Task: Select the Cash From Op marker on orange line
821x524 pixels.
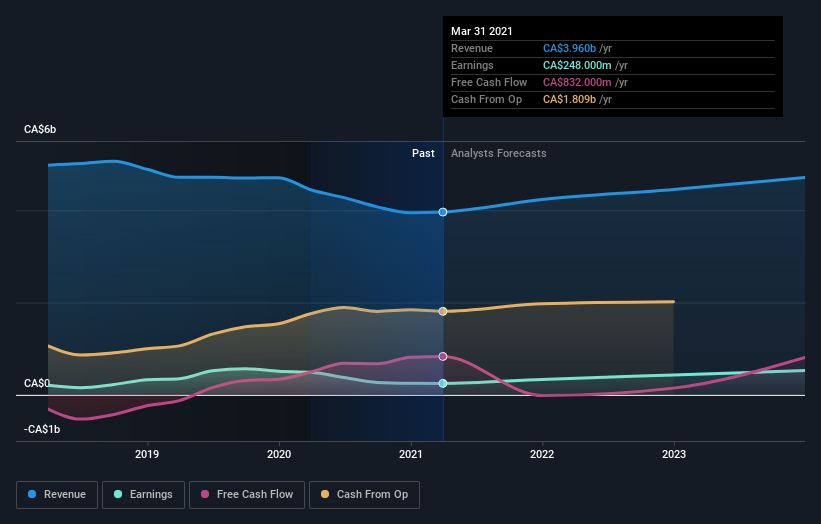Action: click(x=443, y=311)
